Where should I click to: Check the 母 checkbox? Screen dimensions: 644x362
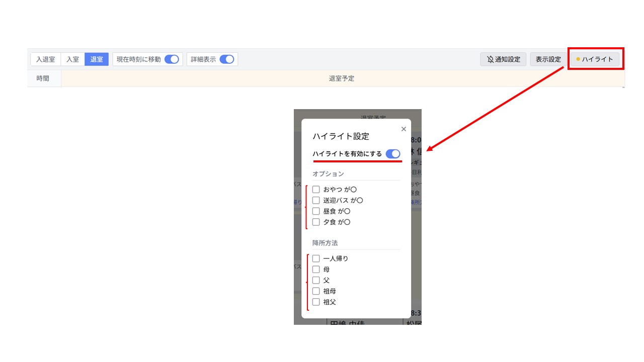(316, 269)
